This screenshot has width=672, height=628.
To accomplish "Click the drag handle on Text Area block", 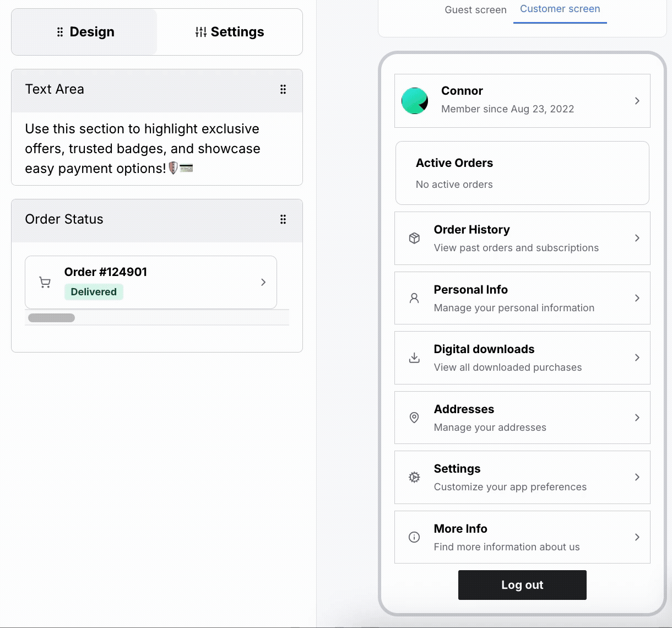I will (283, 89).
